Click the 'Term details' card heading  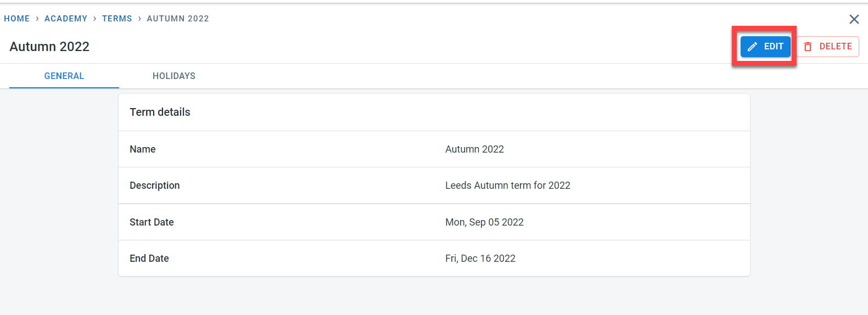160,112
